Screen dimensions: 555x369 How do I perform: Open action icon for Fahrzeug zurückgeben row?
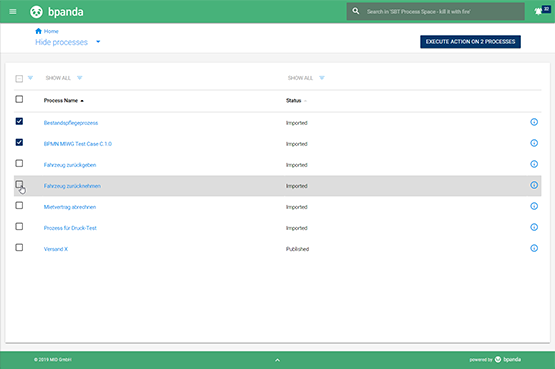point(534,164)
